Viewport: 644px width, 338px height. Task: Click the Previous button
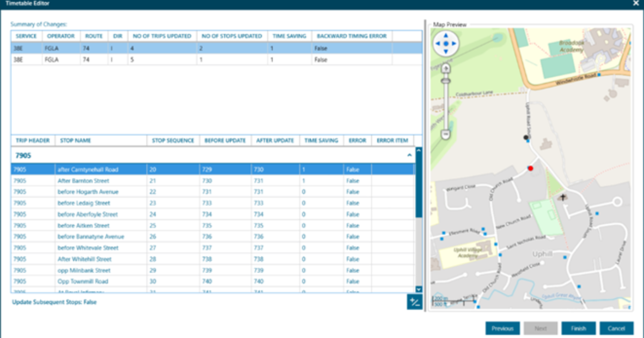(502, 328)
